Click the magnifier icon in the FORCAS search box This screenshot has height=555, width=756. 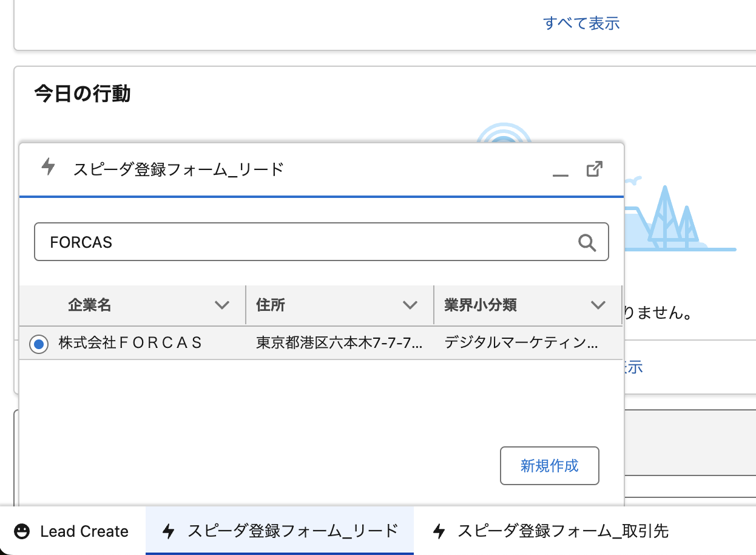pos(587,242)
